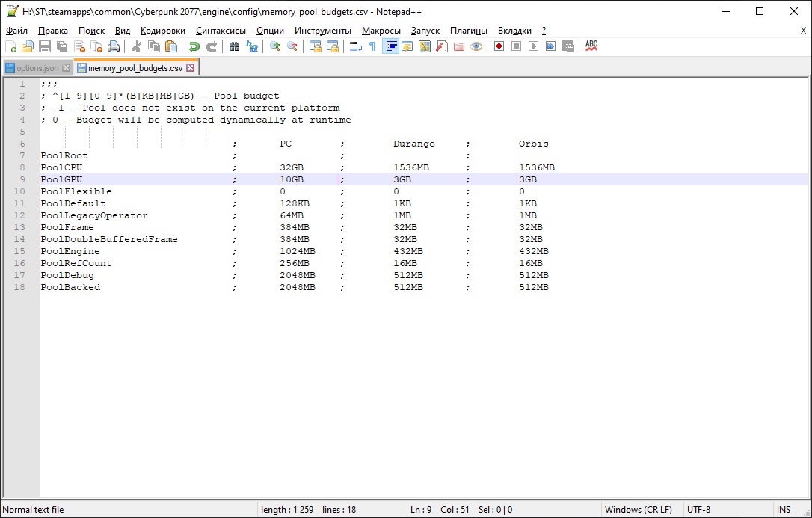This screenshot has width=812, height=518.
Task: Open the Опции menu
Action: (271, 31)
